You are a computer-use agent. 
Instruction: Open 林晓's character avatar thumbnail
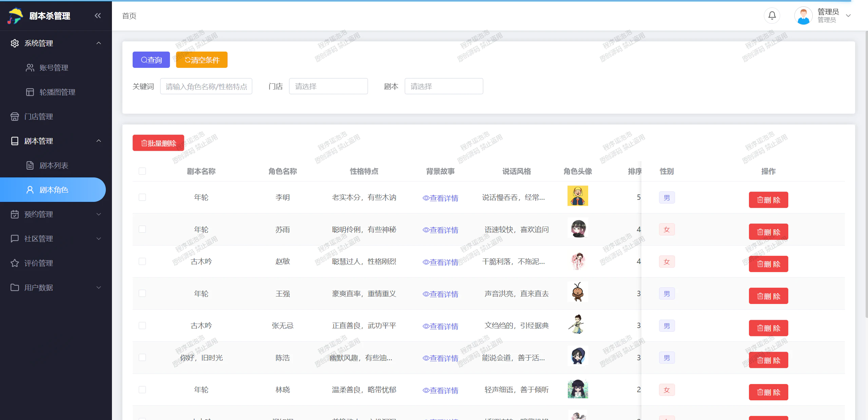click(578, 388)
